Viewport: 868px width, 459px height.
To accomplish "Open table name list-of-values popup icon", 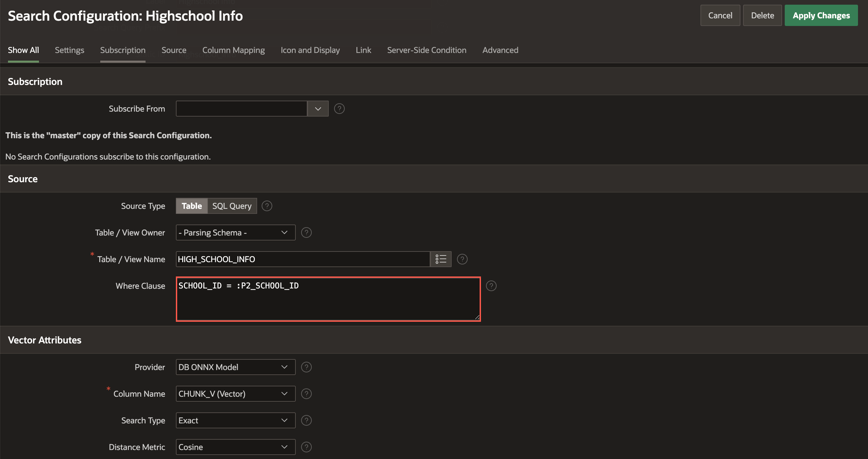I will point(440,259).
